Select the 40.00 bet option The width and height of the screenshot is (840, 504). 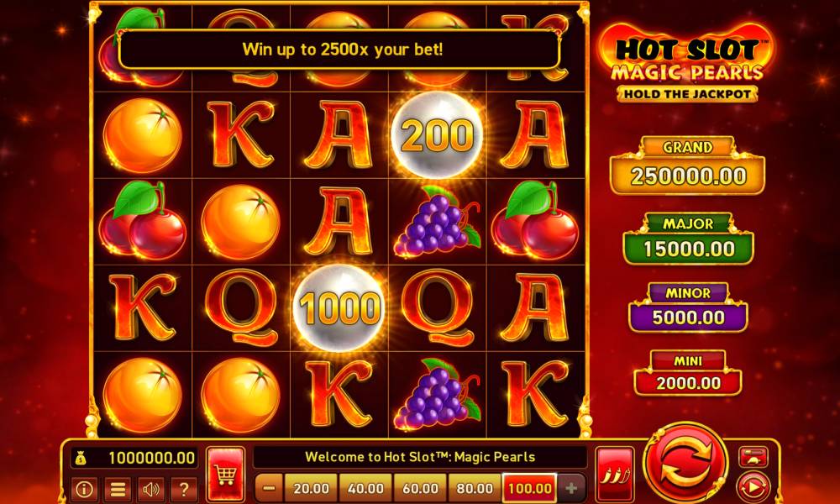point(365,488)
